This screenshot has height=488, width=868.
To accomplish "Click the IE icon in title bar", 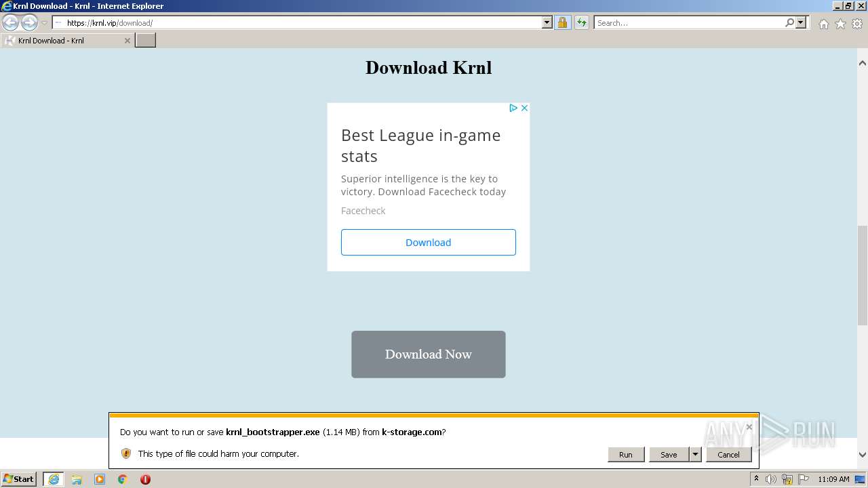I will [x=7, y=6].
